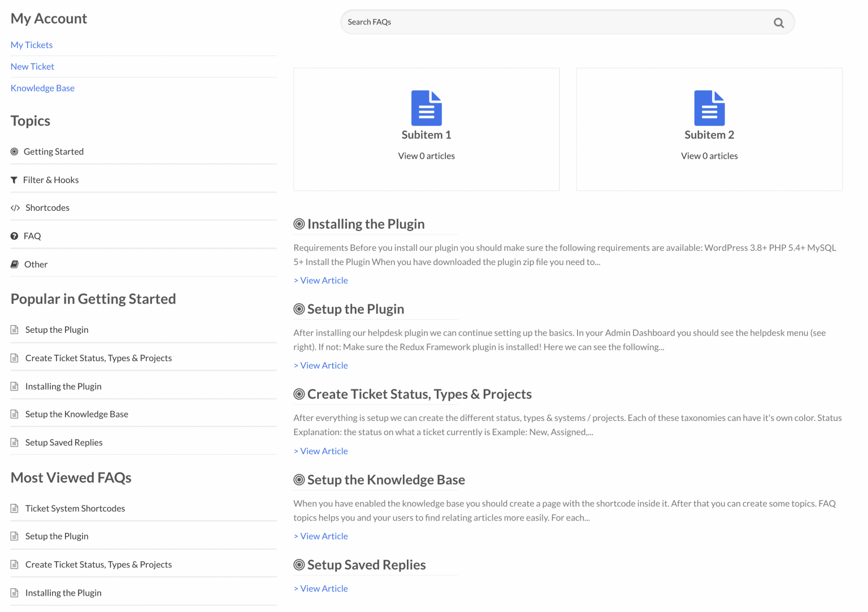Open the My Tickets link
Viewport: 868px width, 612px height.
click(x=31, y=45)
